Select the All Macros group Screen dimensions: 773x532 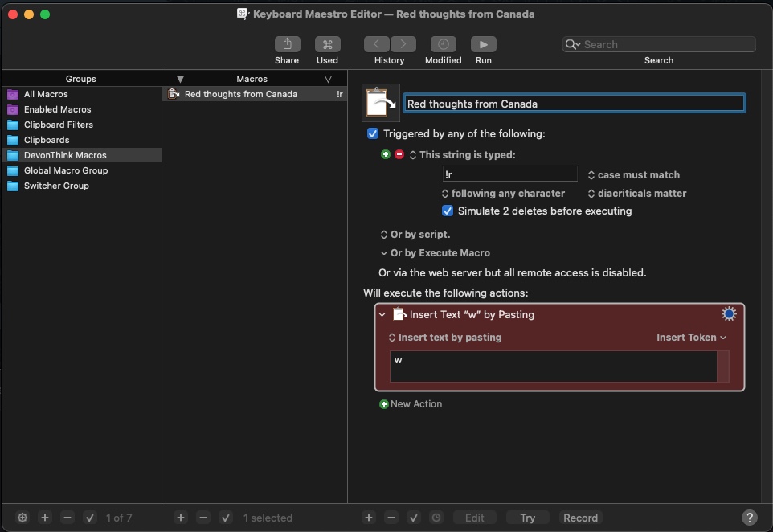click(x=81, y=94)
